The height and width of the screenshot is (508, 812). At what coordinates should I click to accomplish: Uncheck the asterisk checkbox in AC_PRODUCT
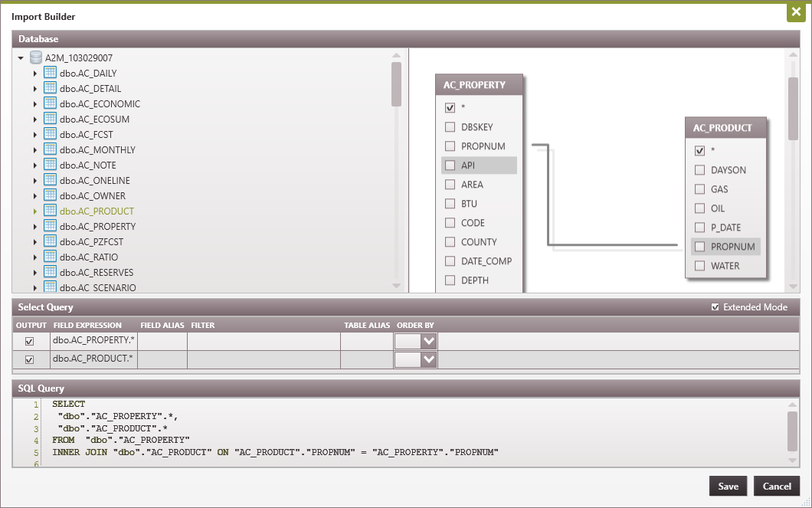coord(699,150)
